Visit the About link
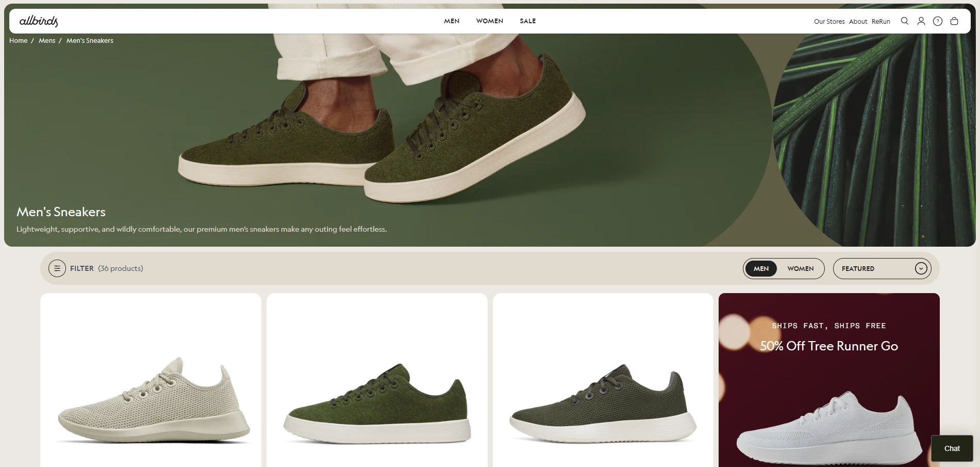980x467 pixels. 858,22
